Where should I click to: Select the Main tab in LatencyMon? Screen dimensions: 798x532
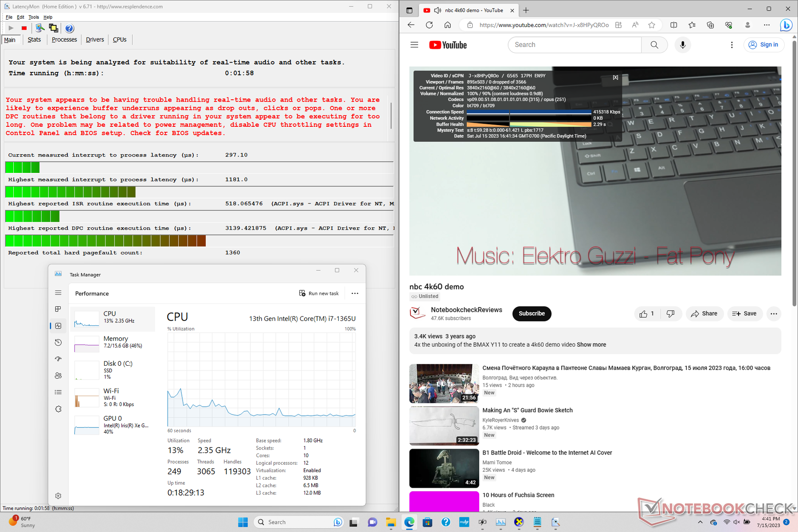click(10, 40)
